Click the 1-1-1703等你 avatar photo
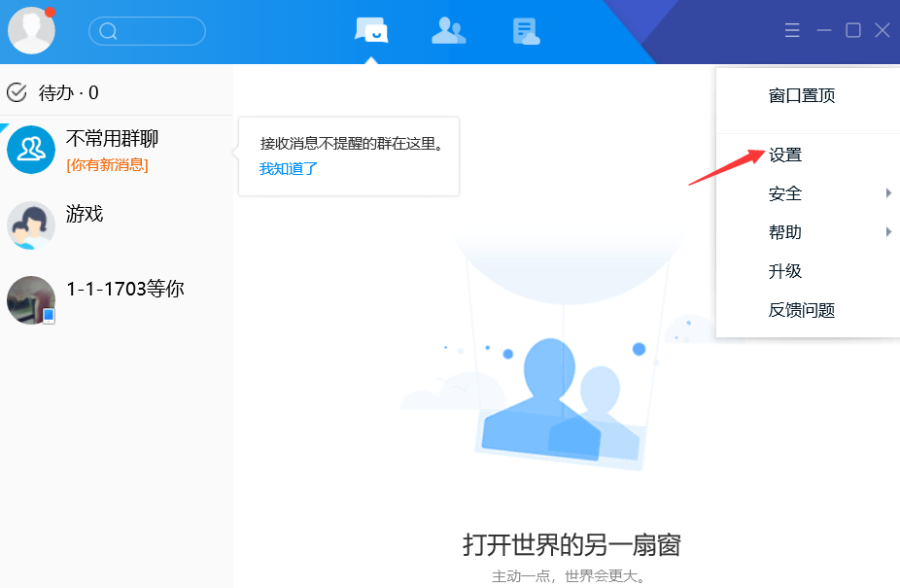The width and height of the screenshot is (900, 588). [31, 300]
